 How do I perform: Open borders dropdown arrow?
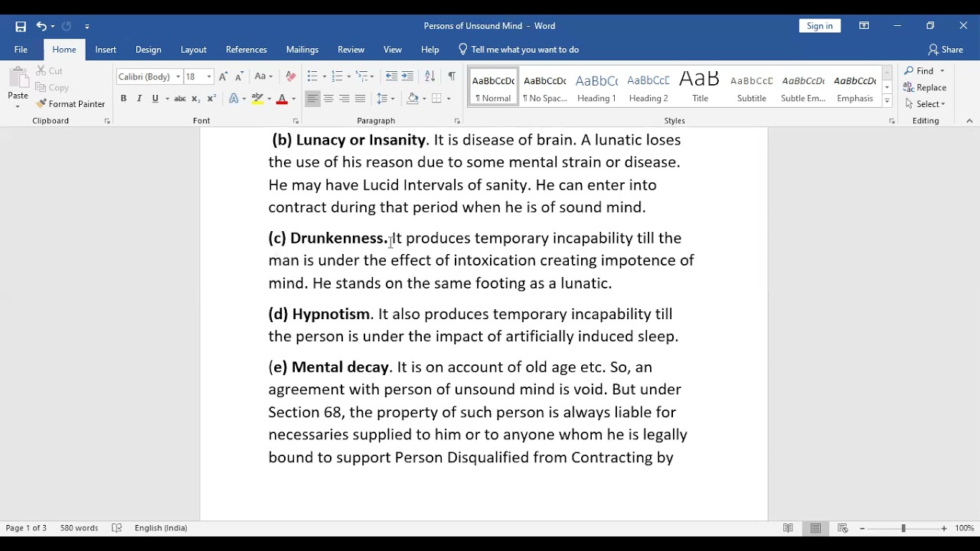(449, 99)
